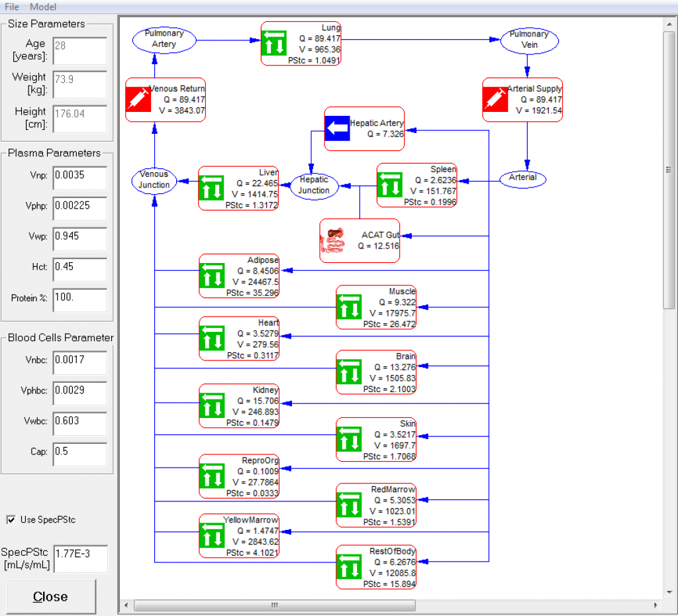This screenshot has height=616, width=678.
Task: Open the File menu
Action: pyautogui.click(x=12, y=7)
